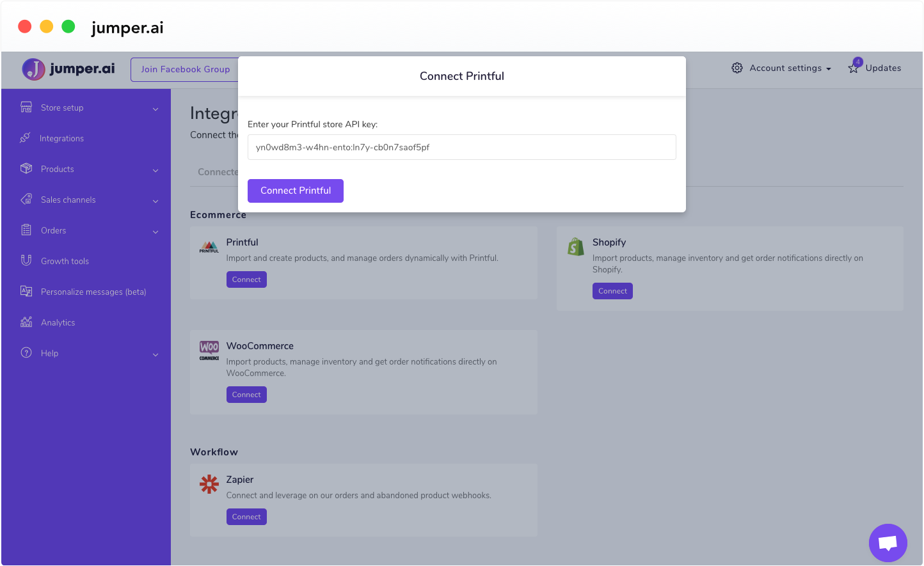Click Connect under Zapier
The image size is (924, 566).
click(x=246, y=517)
